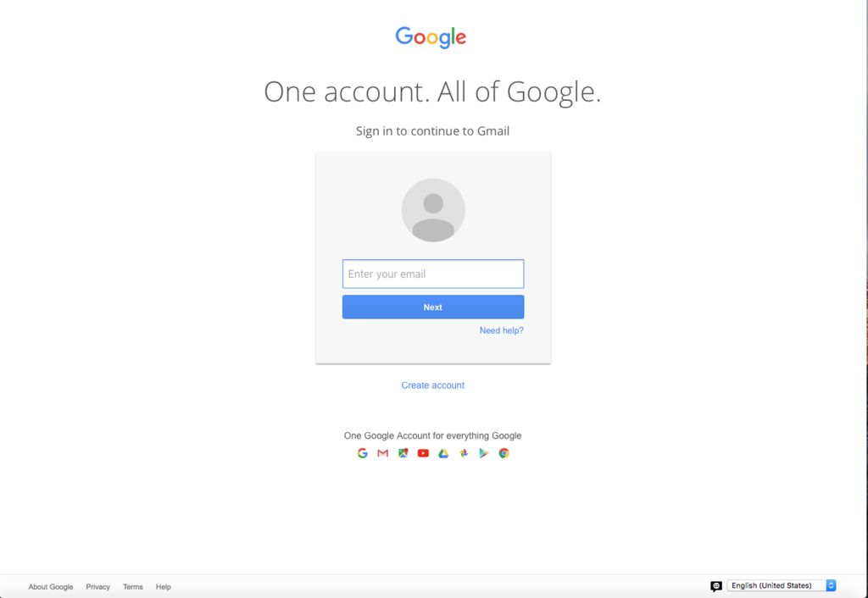
Task: Click the Google Drive icon
Action: pyautogui.click(x=443, y=453)
